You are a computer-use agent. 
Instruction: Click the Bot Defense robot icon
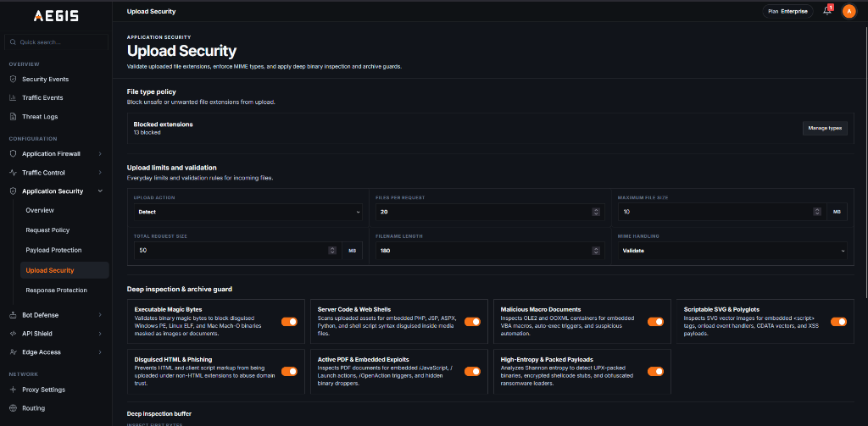click(13, 315)
